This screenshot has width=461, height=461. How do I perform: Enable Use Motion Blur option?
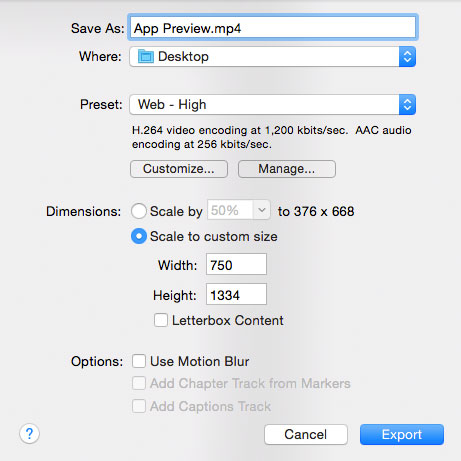(x=139, y=361)
